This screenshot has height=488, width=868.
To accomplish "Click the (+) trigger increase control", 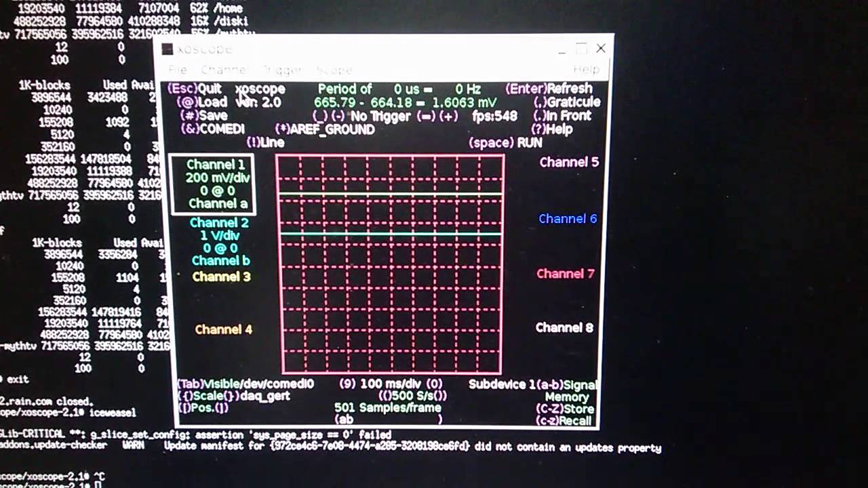I will [x=448, y=116].
